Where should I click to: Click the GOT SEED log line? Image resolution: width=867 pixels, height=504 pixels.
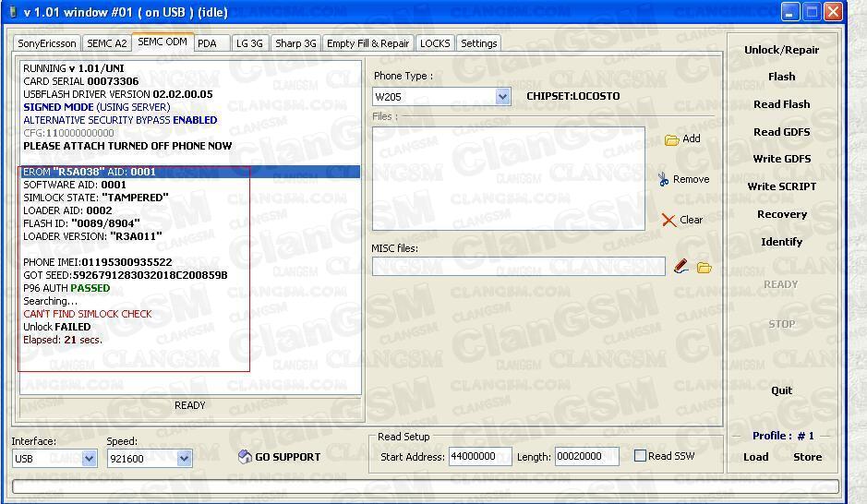[x=126, y=275]
